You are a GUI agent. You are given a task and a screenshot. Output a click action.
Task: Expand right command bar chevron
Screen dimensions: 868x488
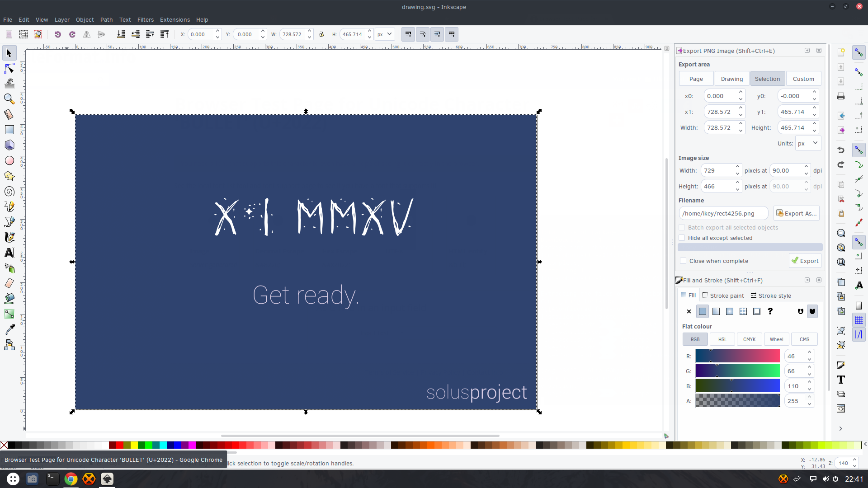(841, 428)
